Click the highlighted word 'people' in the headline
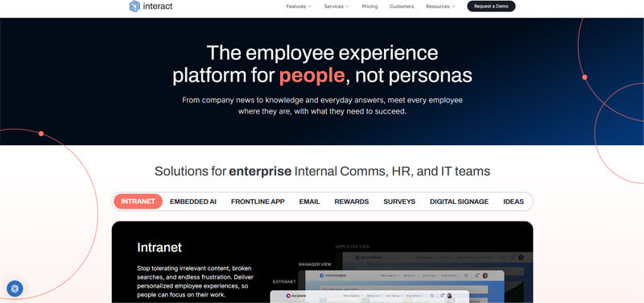Image resolution: width=644 pixels, height=303 pixels. [x=312, y=76]
